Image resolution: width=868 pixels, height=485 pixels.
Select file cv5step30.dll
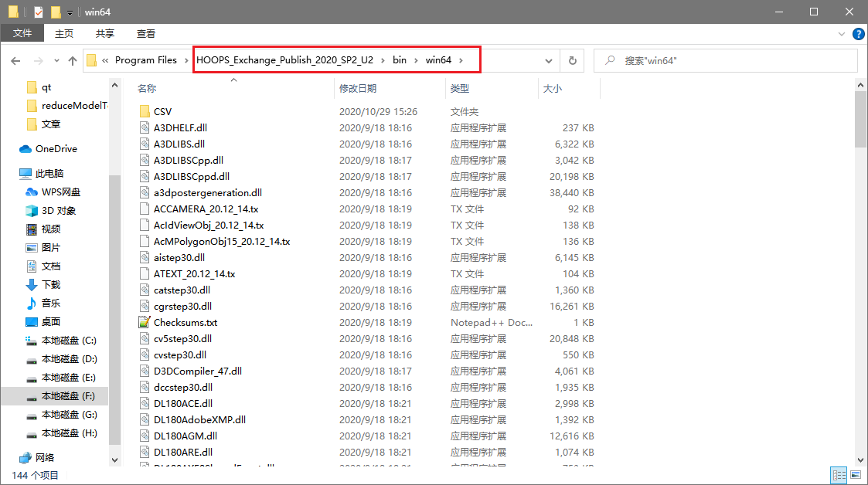tap(182, 338)
